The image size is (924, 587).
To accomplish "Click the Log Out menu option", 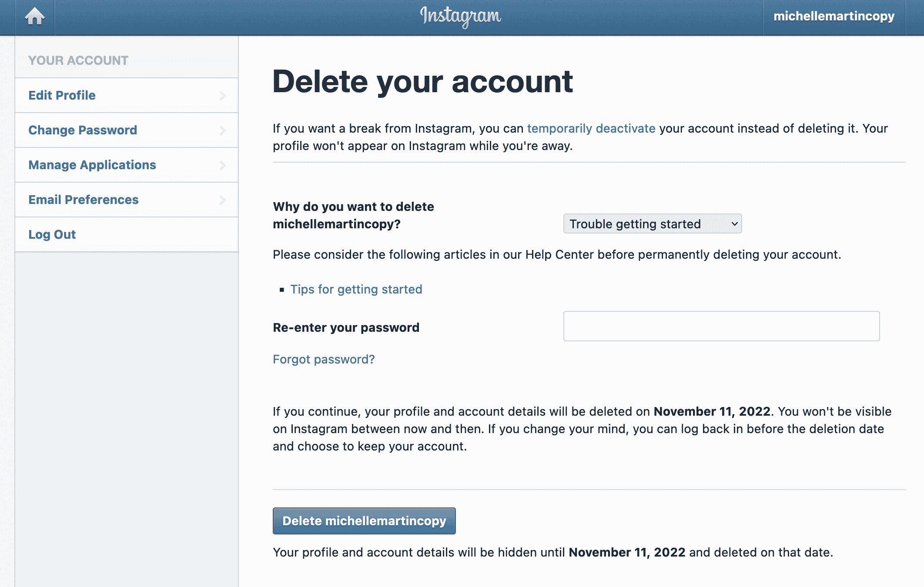I will click(x=53, y=234).
